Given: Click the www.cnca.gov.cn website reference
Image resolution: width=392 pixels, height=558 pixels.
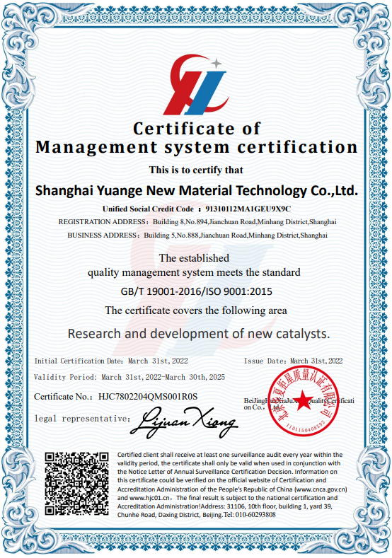Looking at the screenshot, I should click(321, 489).
